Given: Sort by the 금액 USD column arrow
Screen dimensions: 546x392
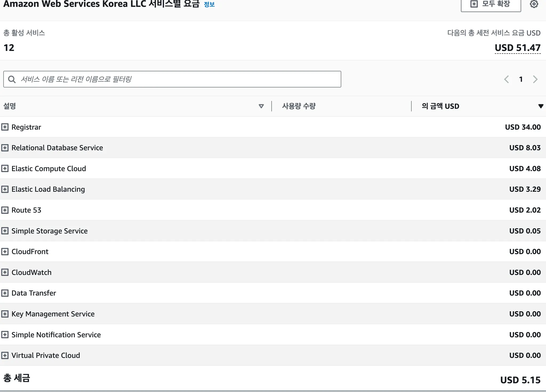Looking at the screenshot, I should click(541, 106).
